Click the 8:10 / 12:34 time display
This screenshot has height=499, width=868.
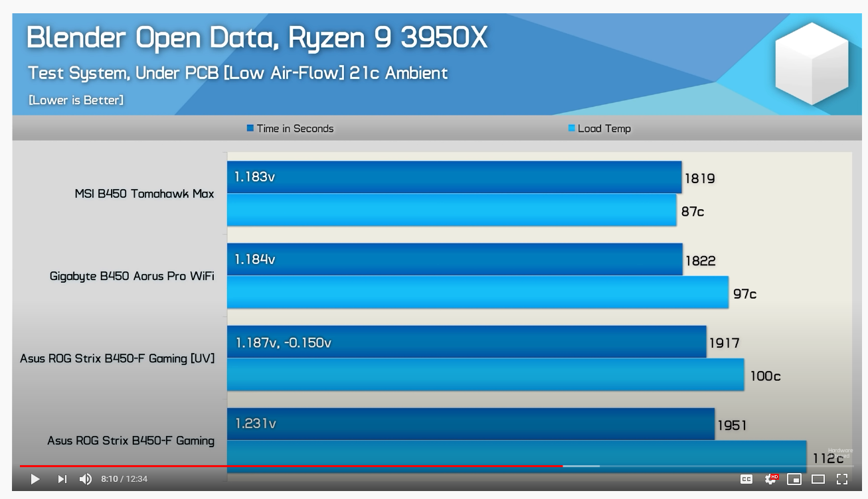(124, 479)
